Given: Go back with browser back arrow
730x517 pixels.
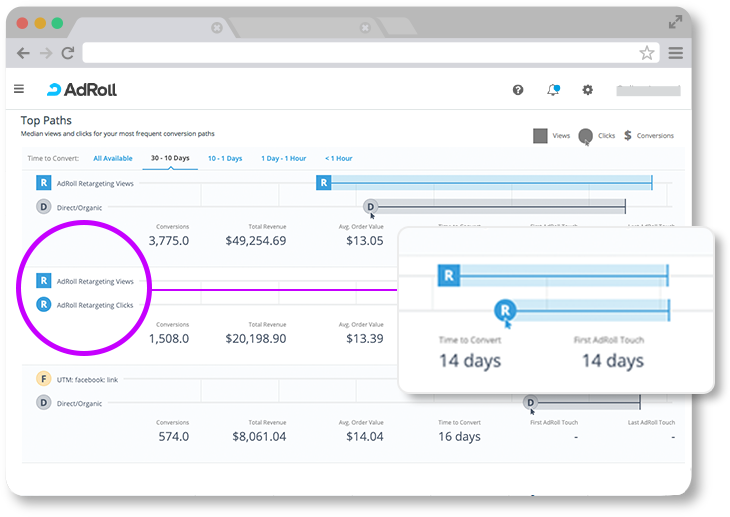Looking at the screenshot, I should [x=23, y=53].
